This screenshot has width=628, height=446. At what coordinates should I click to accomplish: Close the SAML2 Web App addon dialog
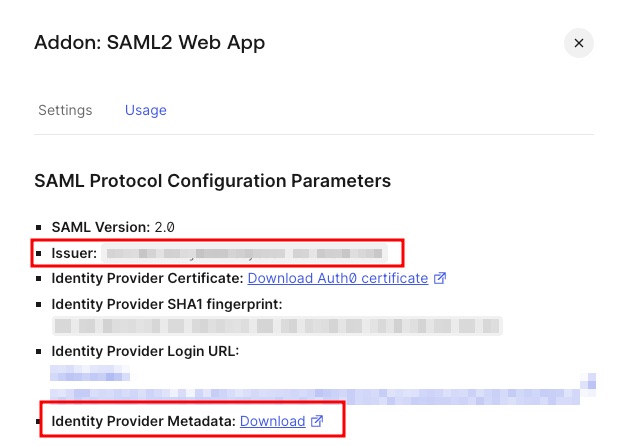coord(579,43)
